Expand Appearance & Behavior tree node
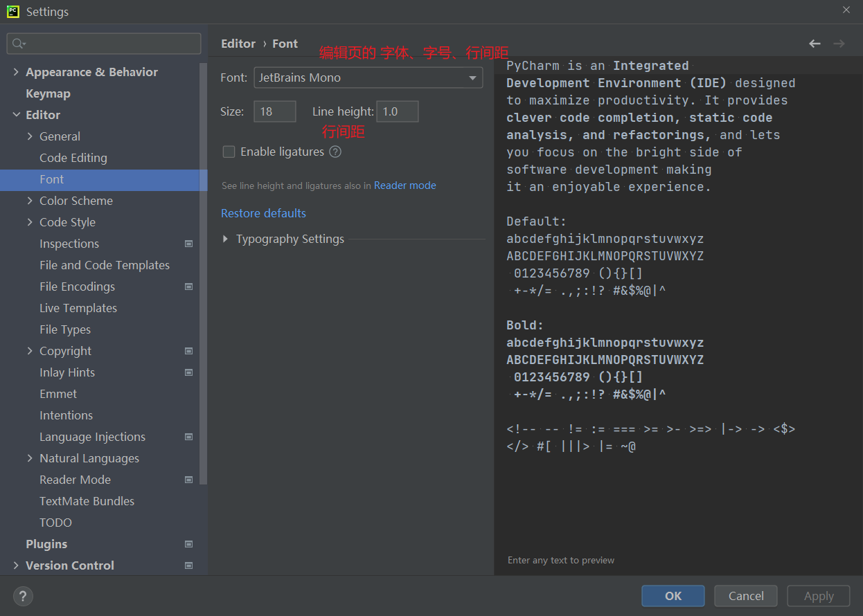863x616 pixels. [x=16, y=72]
